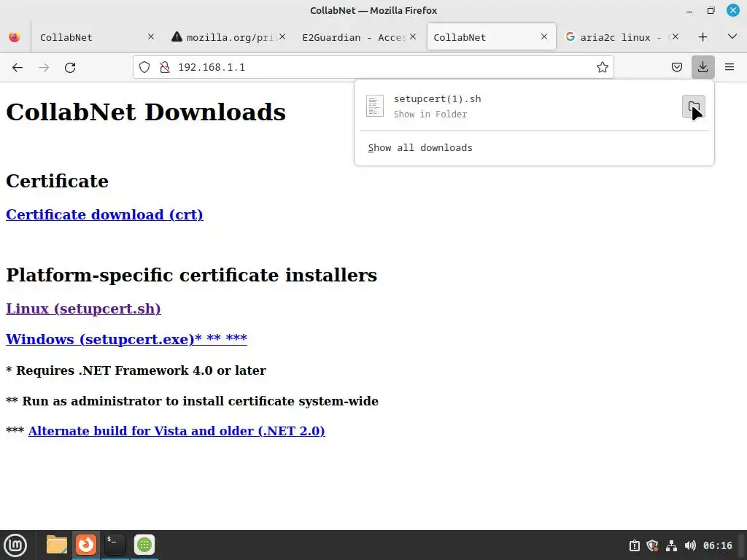Click the setupcert(1).sh file icon
This screenshot has width=747, height=560.
[375, 106]
